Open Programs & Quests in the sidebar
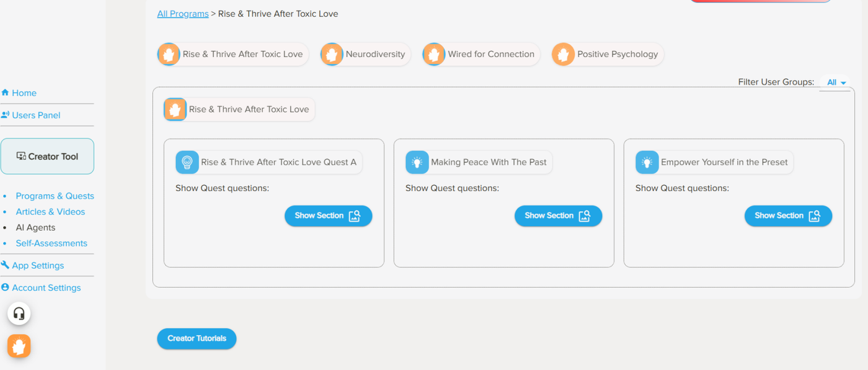Viewport: 868px width, 370px height. (x=55, y=196)
